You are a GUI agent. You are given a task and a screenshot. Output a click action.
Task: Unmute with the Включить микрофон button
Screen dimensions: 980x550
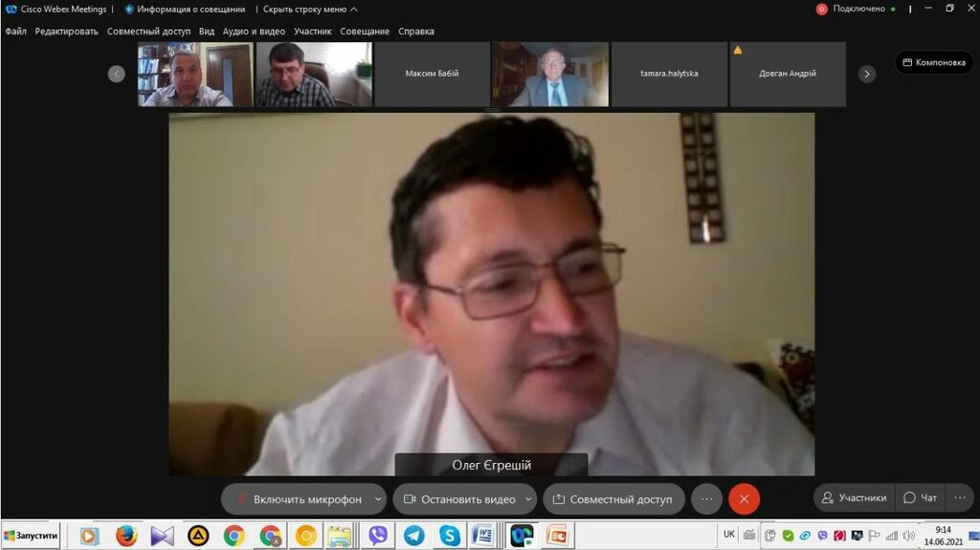pos(298,499)
